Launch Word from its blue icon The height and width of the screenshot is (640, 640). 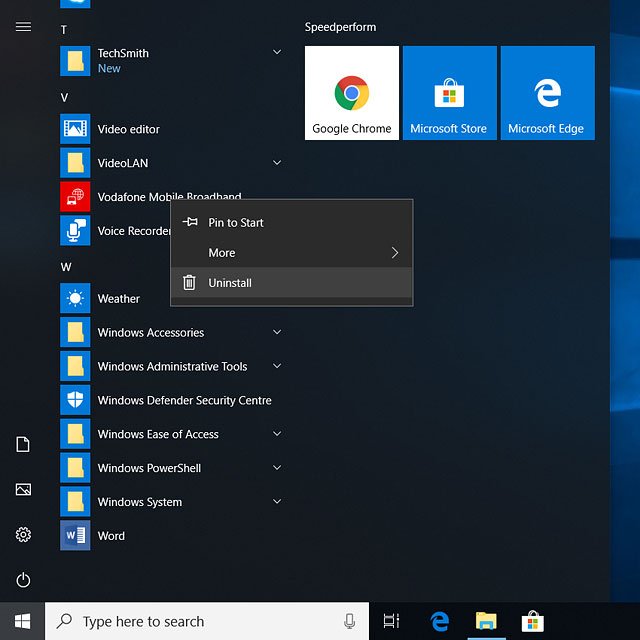[x=75, y=536]
